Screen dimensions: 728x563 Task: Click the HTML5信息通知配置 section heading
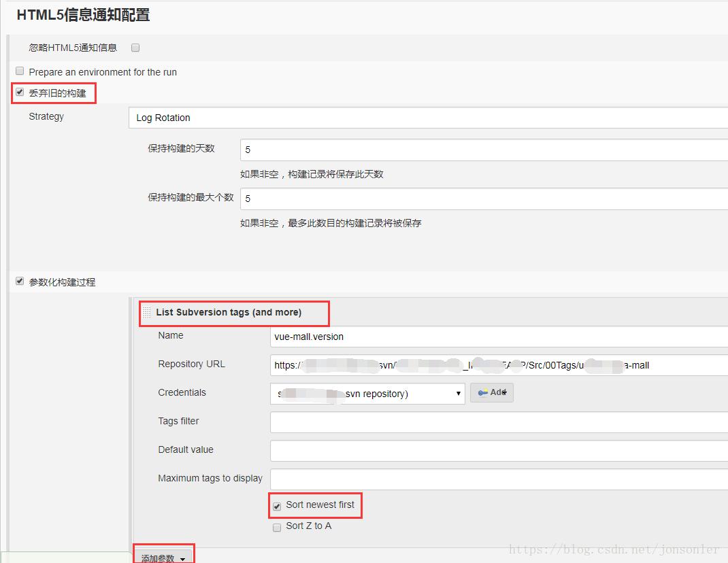tap(83, 15)
